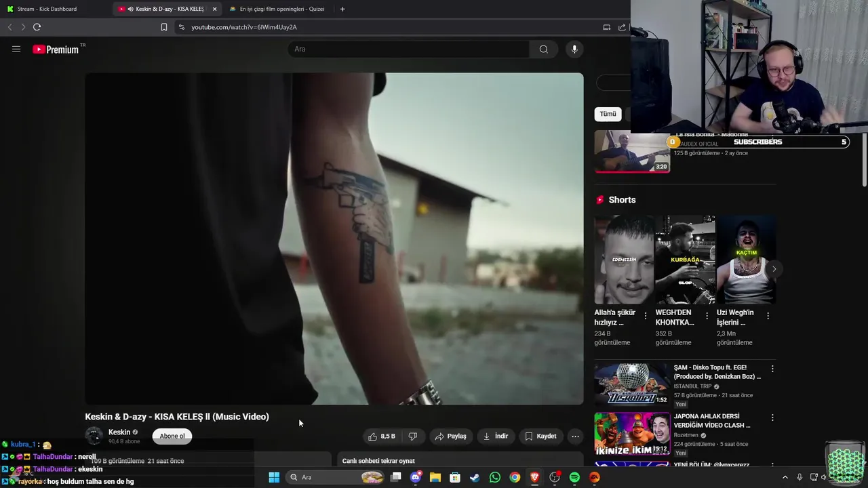Open WhatsApp from the taskbar

(495, 477)
